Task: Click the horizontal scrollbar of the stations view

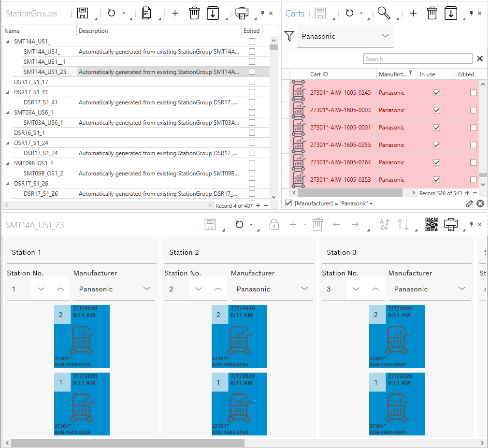Action: [128, 443]
